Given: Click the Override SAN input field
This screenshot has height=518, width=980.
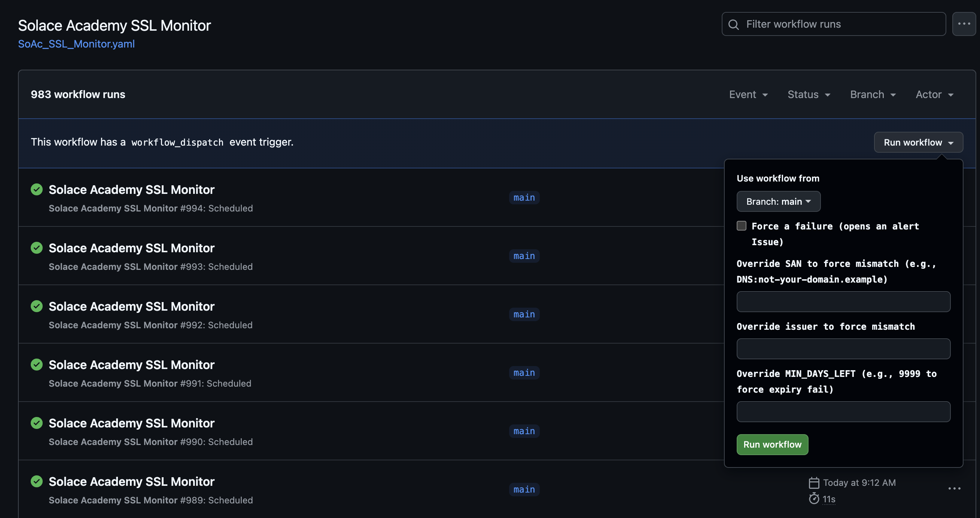Looking at the screenshot, I should click(843, 302).
